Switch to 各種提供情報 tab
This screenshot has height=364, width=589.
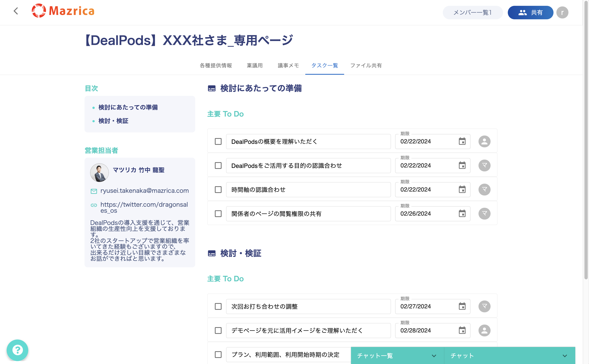click(216, 66)
